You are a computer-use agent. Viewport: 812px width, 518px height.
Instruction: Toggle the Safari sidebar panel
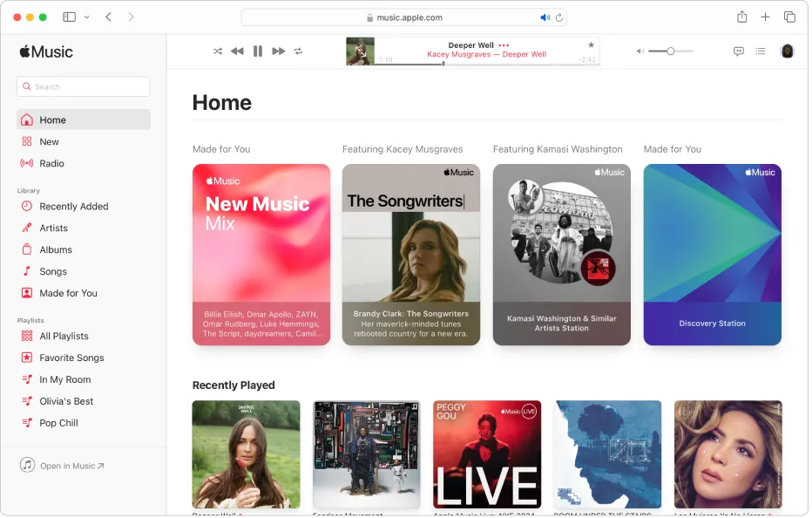(x=69, y=17)
